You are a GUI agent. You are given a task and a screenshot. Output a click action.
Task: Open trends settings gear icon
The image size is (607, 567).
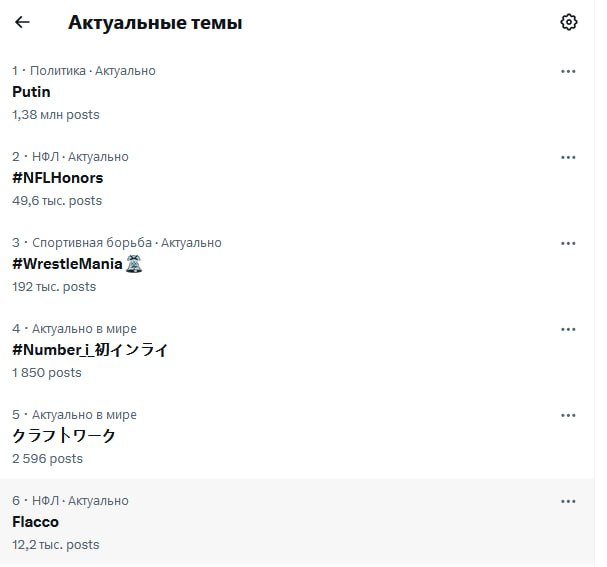[569, 22]
